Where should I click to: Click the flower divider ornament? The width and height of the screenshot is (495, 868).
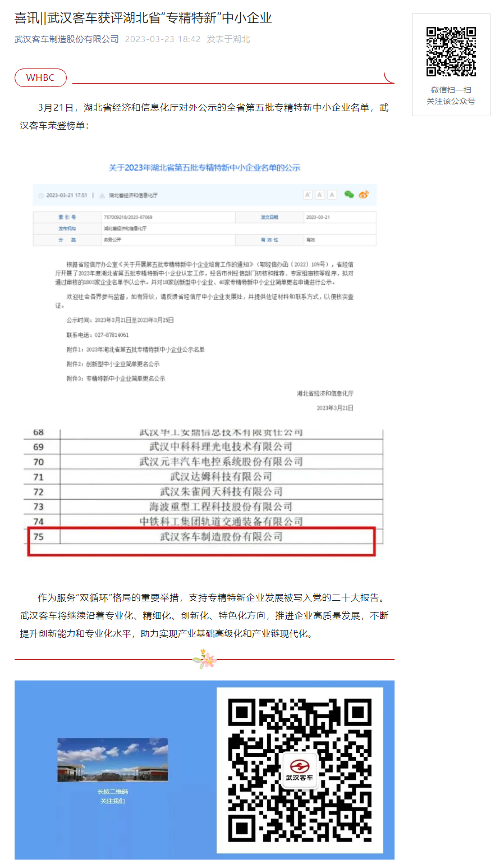[x=204, y=659]
